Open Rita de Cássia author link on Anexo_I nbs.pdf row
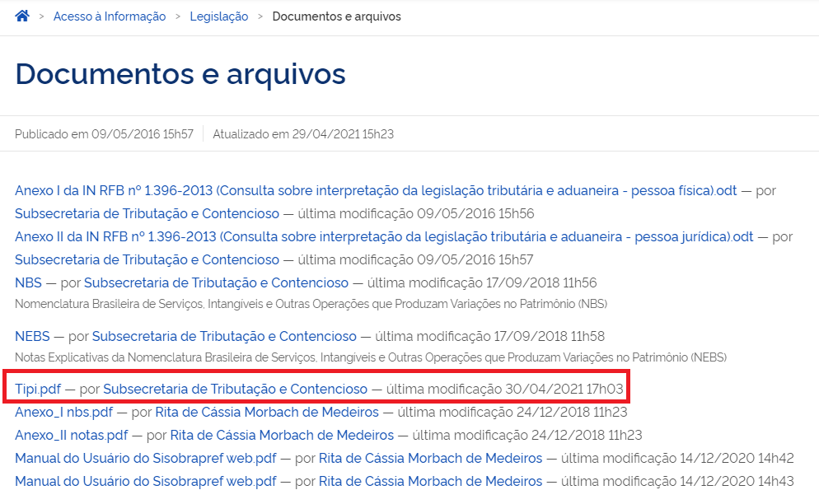The width and height of the screenshot is (819, 504). [267, 412]
